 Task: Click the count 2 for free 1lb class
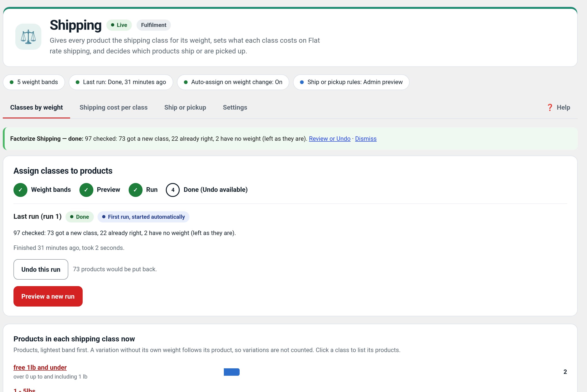(565, 372)
